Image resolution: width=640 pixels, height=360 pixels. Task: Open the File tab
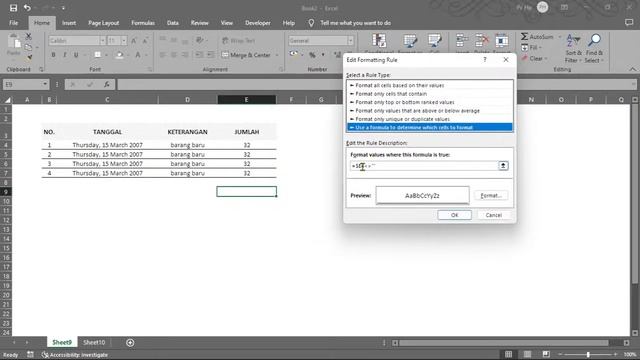point(13,23)
